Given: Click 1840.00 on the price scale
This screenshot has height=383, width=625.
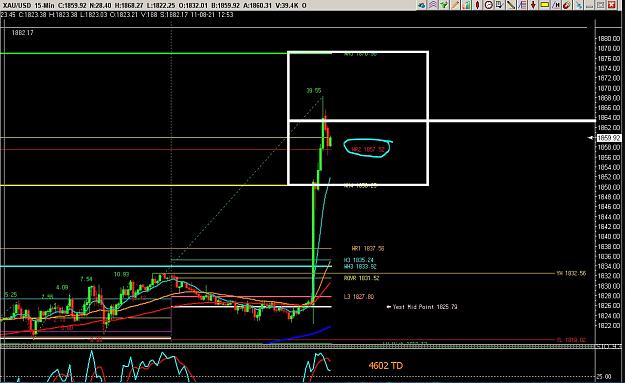Looking at the screenshot, I should click(x=609, y=236).
